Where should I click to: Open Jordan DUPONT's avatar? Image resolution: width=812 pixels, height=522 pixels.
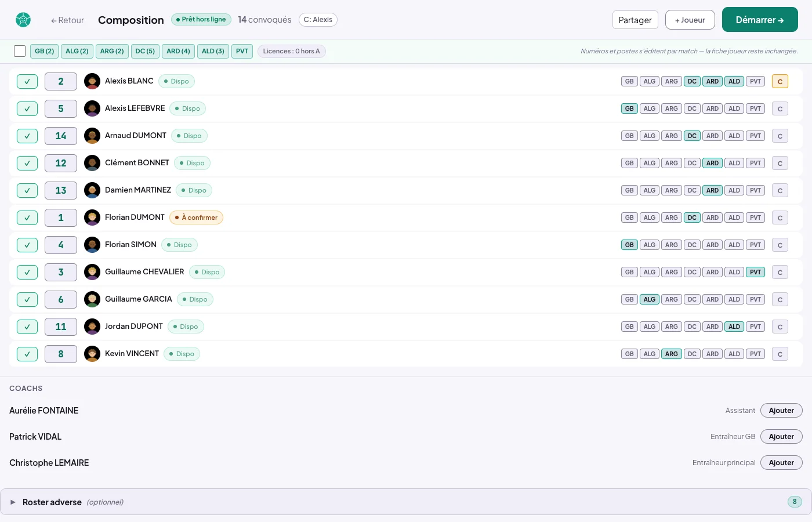92,327
